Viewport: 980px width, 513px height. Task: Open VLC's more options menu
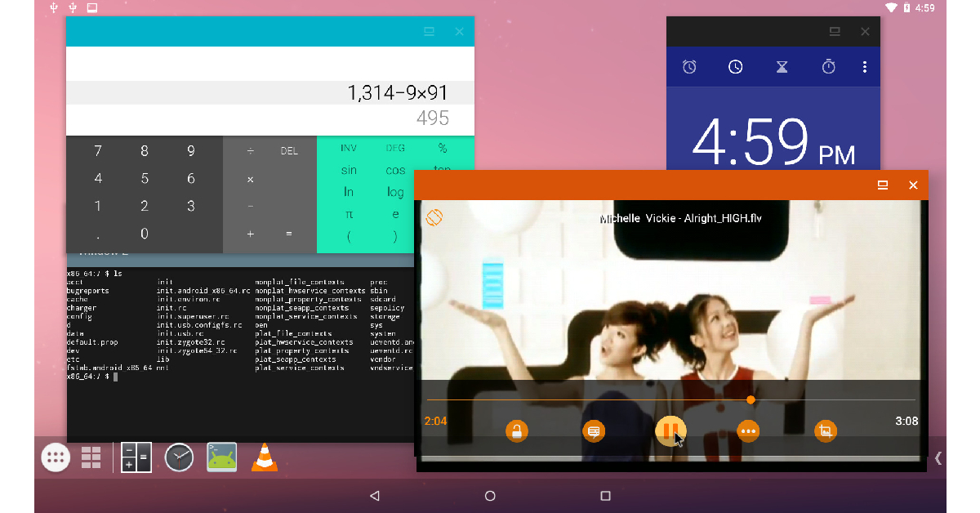pyautogui.click(x=748, y=430)
